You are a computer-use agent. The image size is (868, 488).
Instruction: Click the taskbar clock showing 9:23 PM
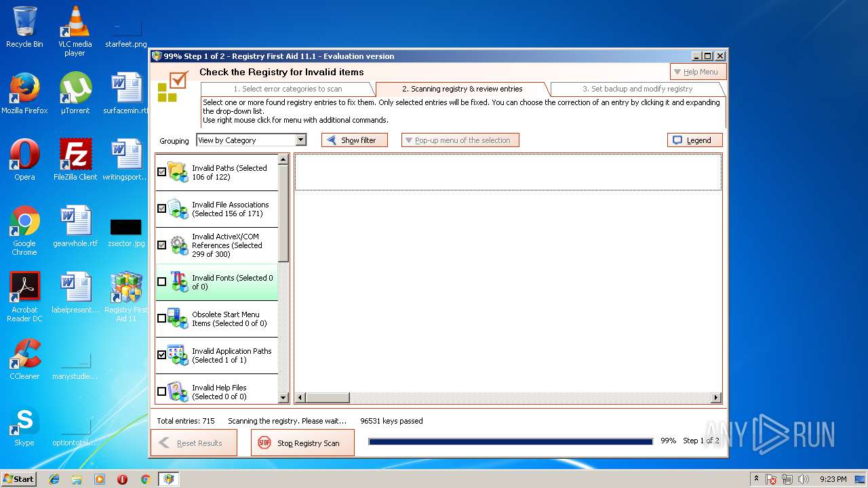[833, 479]
